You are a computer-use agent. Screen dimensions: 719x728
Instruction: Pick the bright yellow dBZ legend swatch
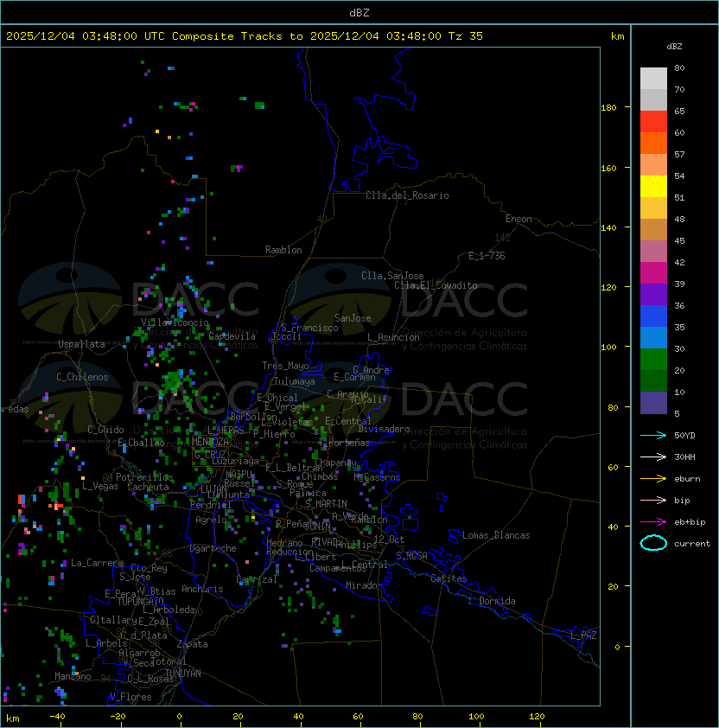pos(653,187)
